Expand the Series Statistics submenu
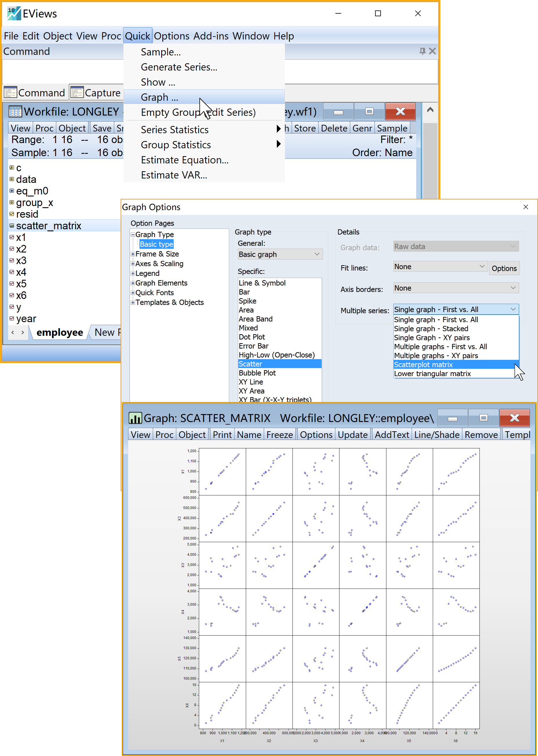This screenshot has height=756, width=538. tap(278, 129)
